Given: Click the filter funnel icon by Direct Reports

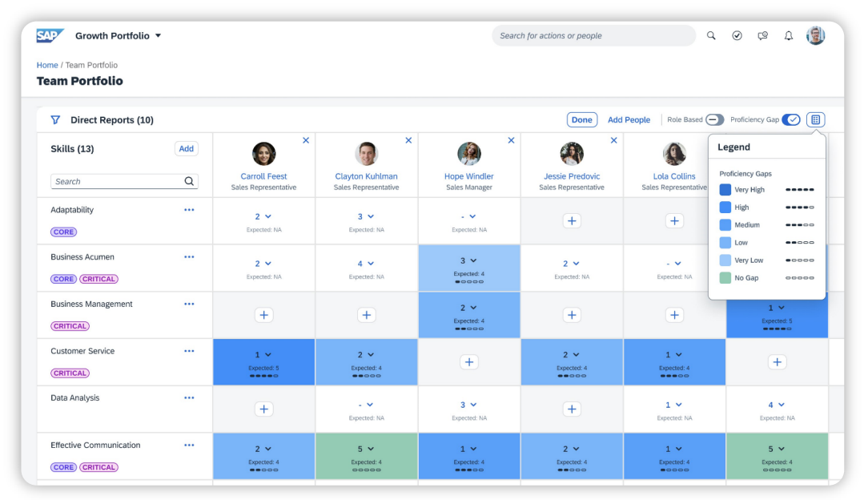Looking at the screenshot, I should [x=55, y=119].
